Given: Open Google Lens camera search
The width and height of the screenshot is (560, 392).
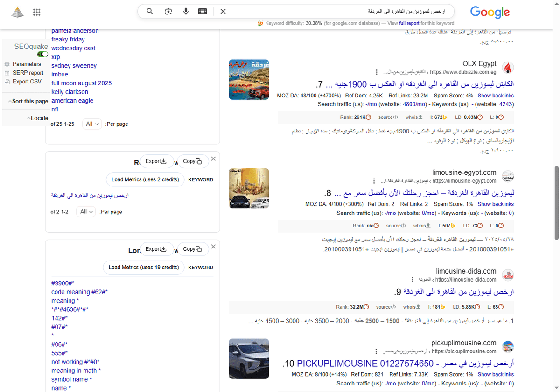Looking at the screenshot, I should (x=168, y=11).
